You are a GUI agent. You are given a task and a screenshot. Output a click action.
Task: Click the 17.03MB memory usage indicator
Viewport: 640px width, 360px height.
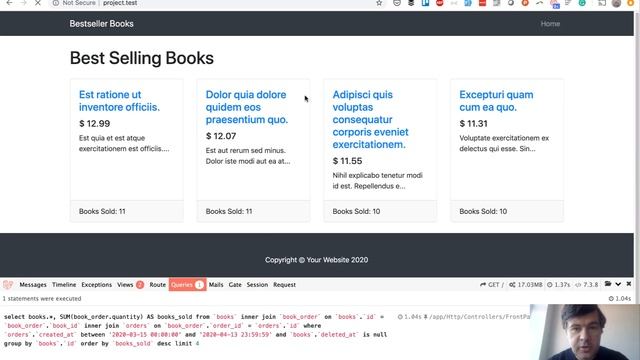[526, 284]
